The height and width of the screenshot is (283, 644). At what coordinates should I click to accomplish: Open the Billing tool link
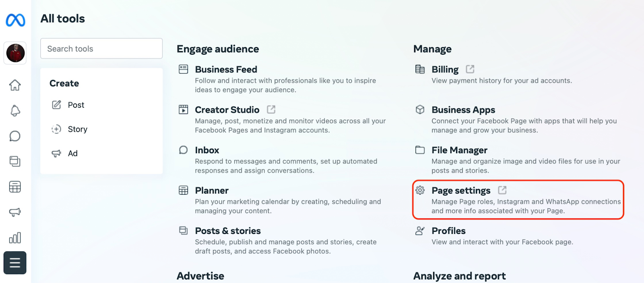click(x=445, y=70)
